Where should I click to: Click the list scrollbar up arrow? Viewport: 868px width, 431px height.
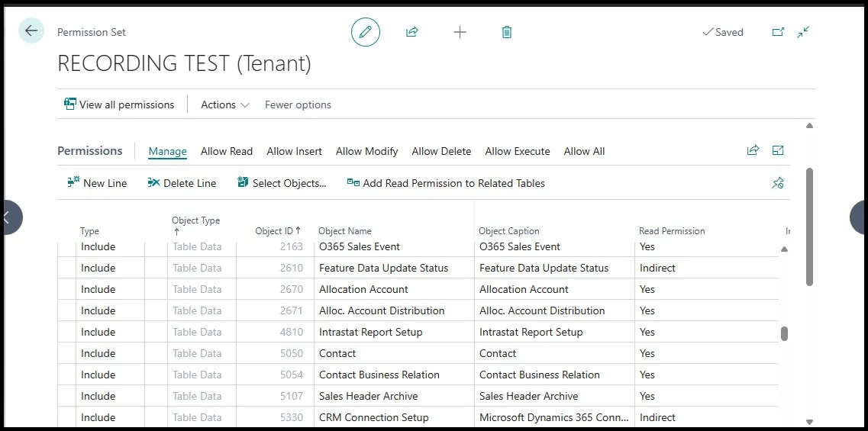click(784, 249)
